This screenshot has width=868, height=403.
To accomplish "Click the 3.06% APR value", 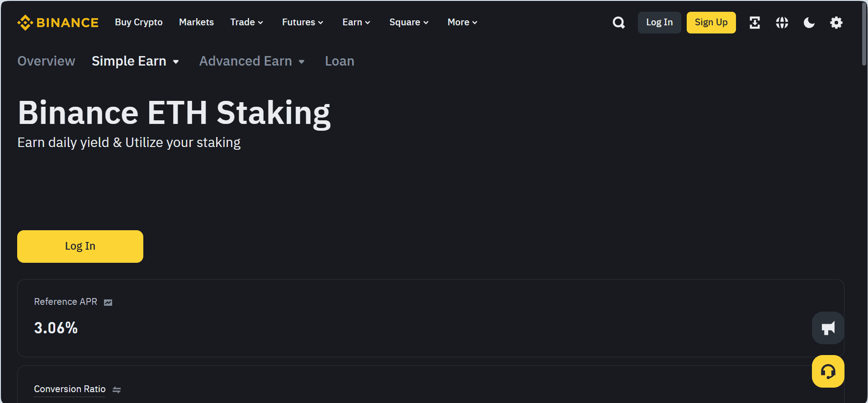I will tap(56, 328).
